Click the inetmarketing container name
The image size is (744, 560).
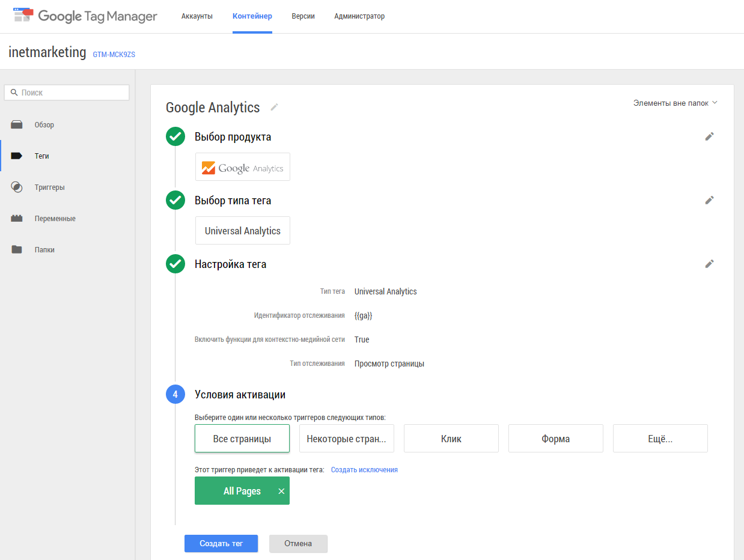(x=47, y=52)
